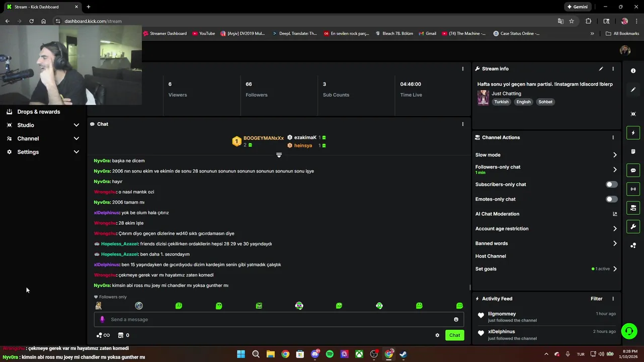Select the Just Chatting category
644x362 pixels.
pos(506,94)
